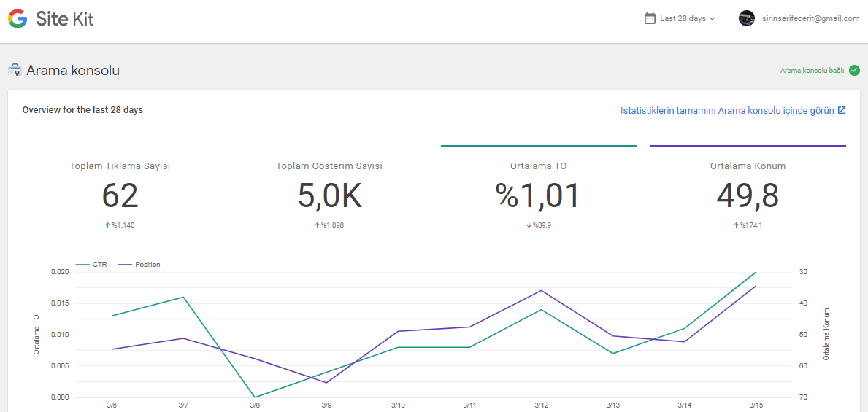Viewport: 868px width, 412px height.
Task: Click the external link icon beside İstatistiklerin
Action: tap(842, 110)
